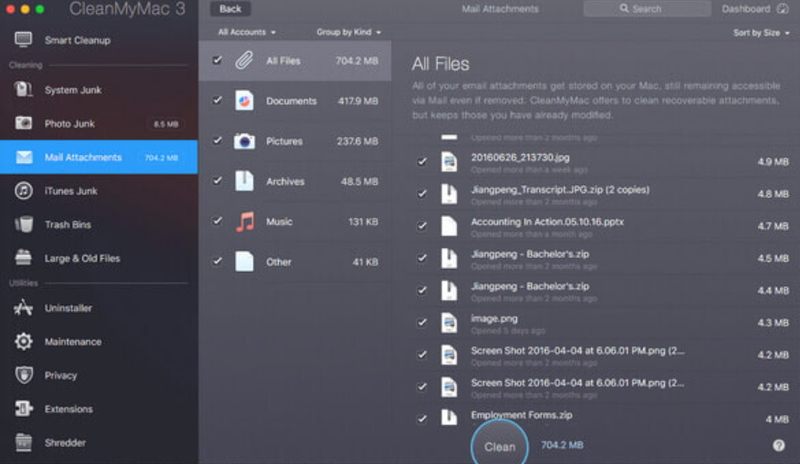Click the Documents category icon
This screenshot has width=800, height=464.
click(x=244, y=101)
